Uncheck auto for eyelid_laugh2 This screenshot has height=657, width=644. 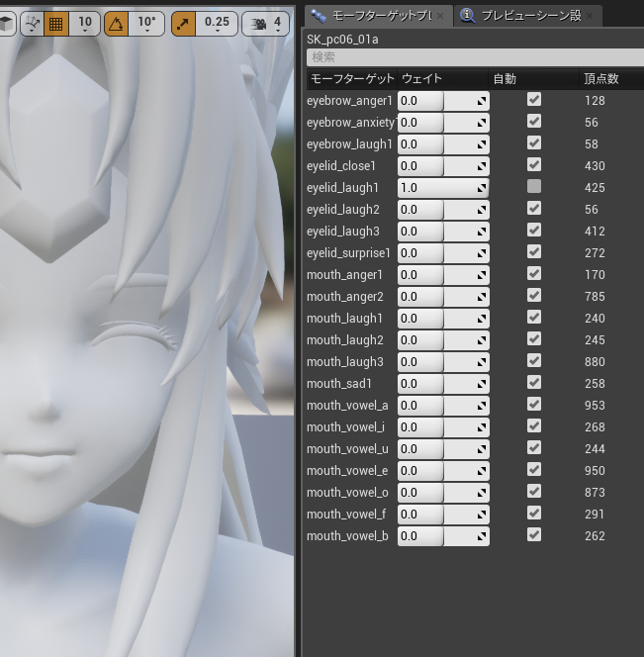(x=534, y=208)
